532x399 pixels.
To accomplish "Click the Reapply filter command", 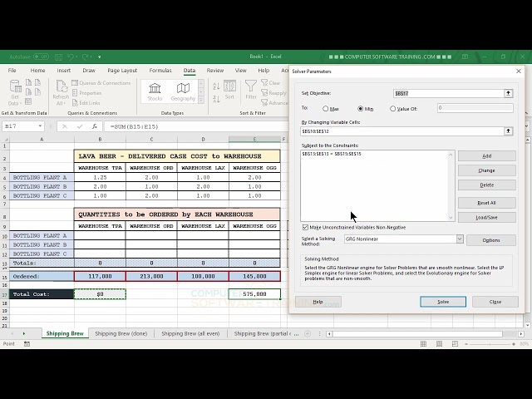I will point(273,93).
